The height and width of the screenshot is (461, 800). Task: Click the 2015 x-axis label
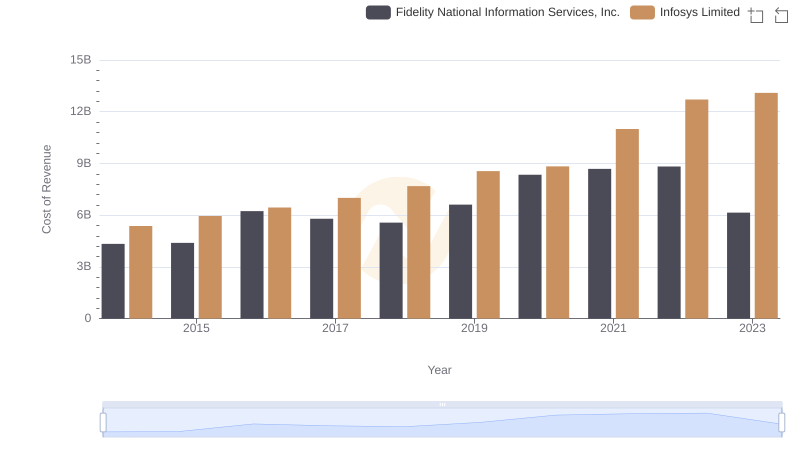[x=196, y=328]
